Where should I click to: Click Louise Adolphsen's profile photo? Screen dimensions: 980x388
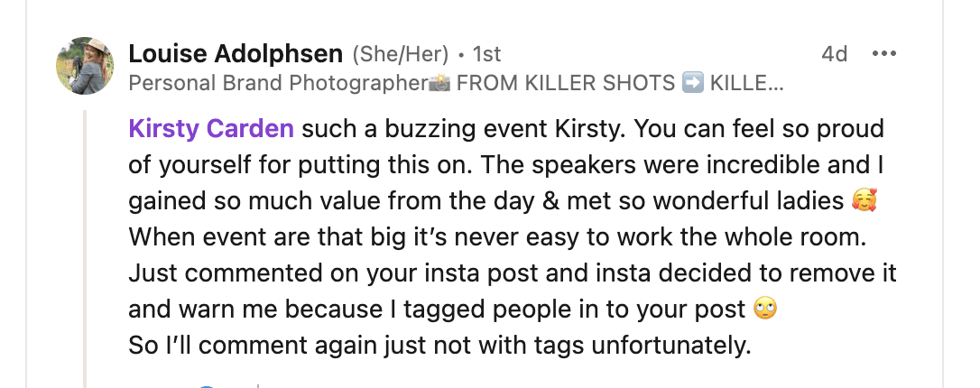point(85,66)
